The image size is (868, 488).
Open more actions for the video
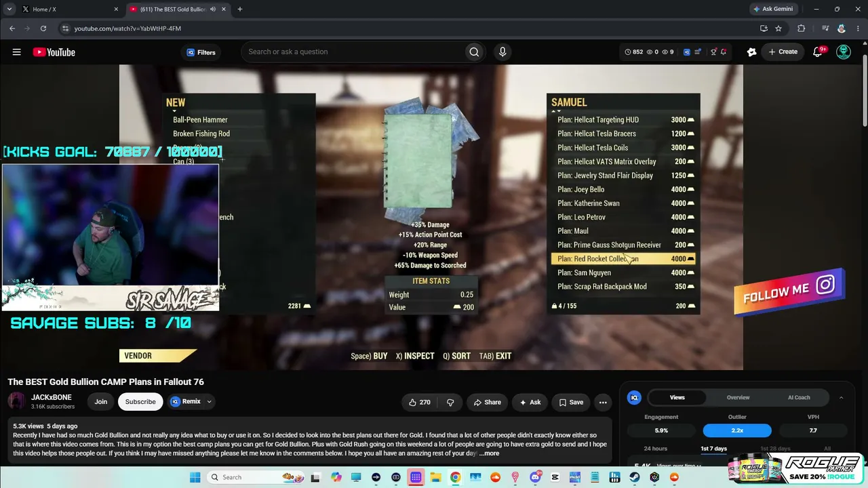click(x=603, y=402)
